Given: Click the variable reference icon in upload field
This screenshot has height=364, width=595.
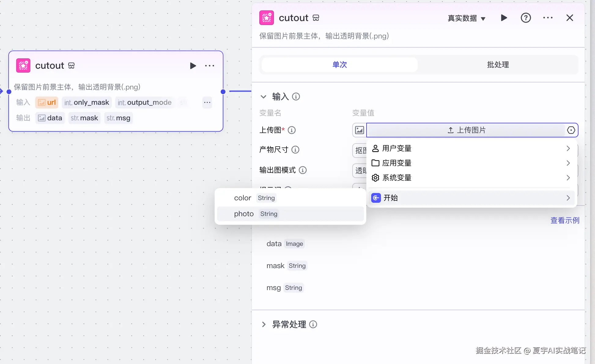Looking at the screenshot, I should (x=571, y=130).
